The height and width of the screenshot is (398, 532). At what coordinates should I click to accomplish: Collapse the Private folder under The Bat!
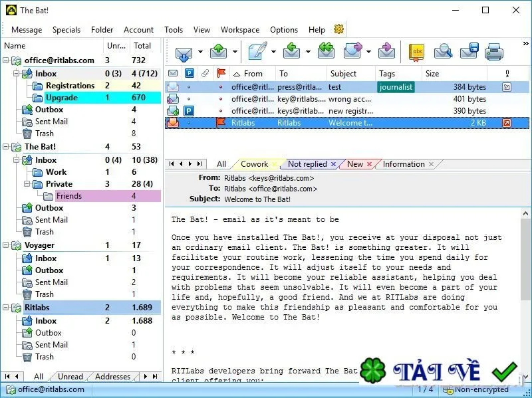27,184
